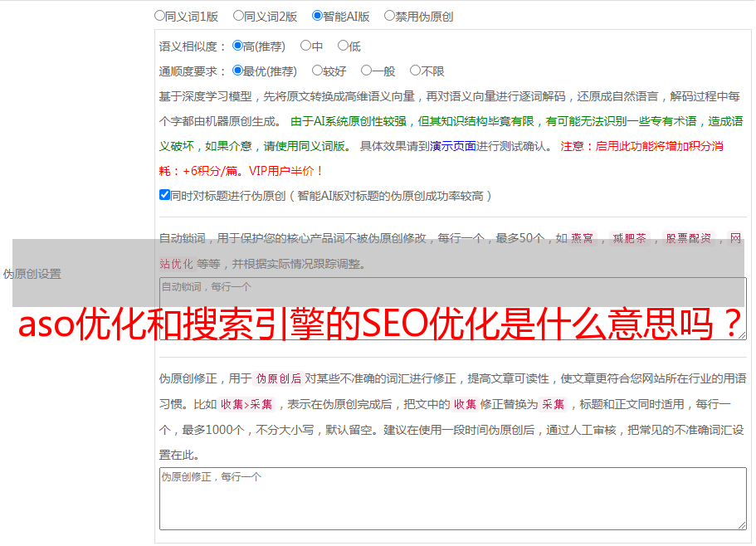Set 通顺度要求 to 一般
This screenshot has width=756, height=546.
(367, 71)
